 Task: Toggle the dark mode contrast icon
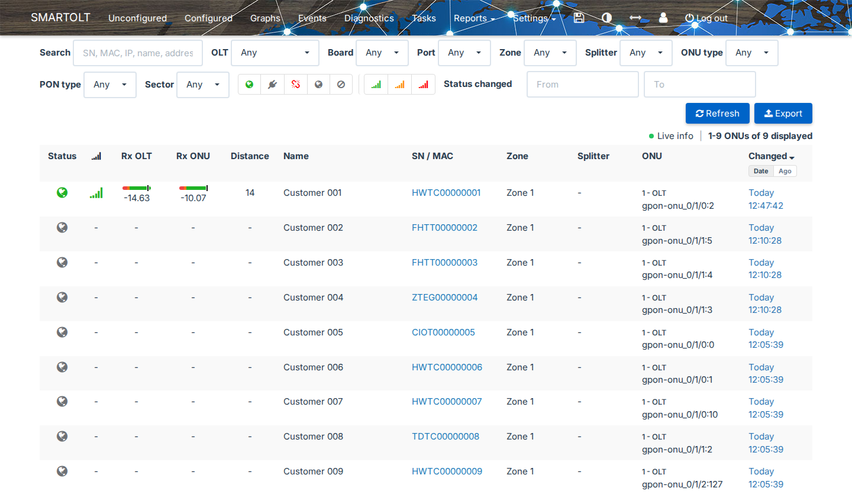(x=606, y=18)
